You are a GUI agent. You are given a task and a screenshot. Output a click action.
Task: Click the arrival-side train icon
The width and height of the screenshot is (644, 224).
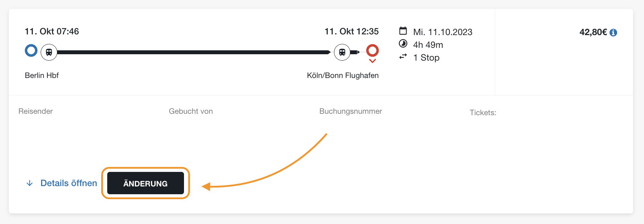(x=342, y=52)
